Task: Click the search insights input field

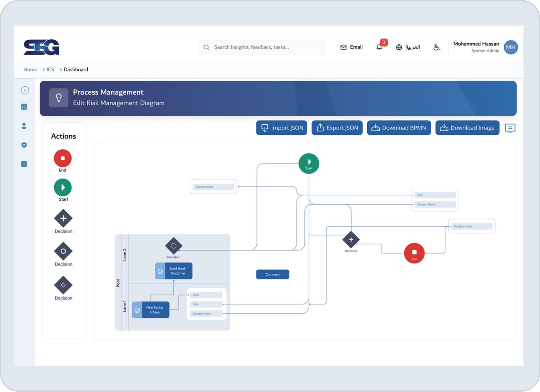Action: 261,47
